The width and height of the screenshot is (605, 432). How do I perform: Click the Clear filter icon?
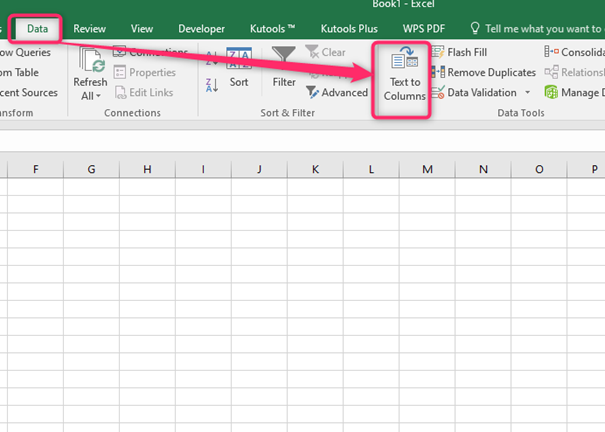[x=312, y=51]
